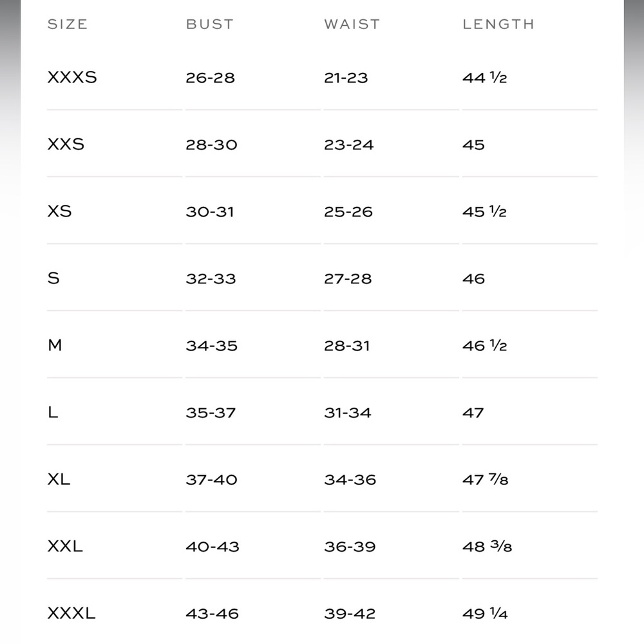Select the L size label
The width and height of the screenshot is (644, 644).
(53, 412)
